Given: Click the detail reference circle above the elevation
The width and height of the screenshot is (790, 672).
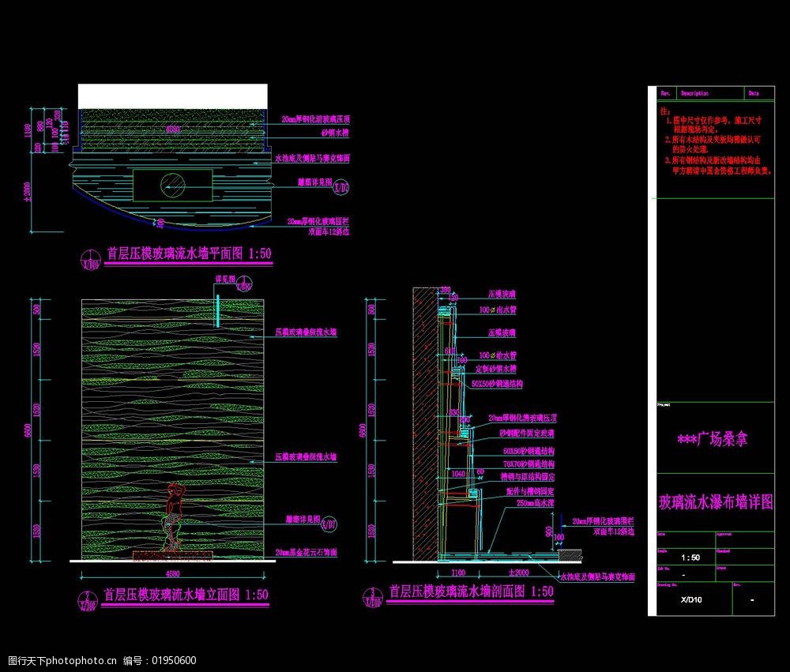Looking at the screenshot, I should [x=245, y=286].
